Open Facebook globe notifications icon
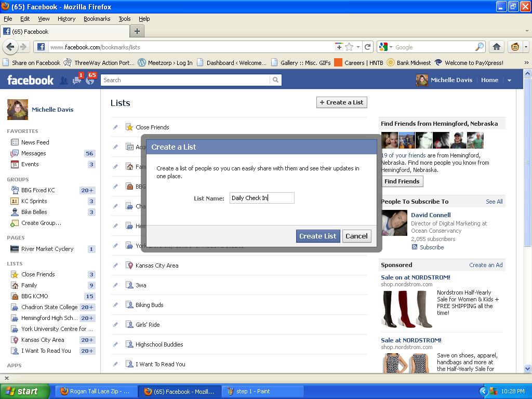Viewport: 532px width, 399px height. 90,81
